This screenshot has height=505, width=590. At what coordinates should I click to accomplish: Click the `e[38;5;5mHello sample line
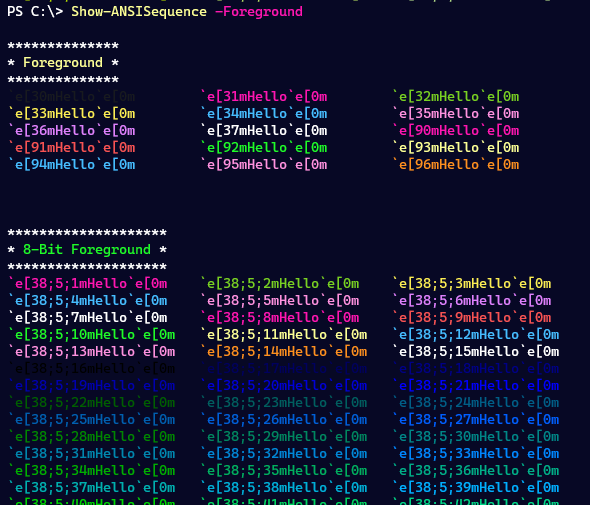[x=280, y=301]
